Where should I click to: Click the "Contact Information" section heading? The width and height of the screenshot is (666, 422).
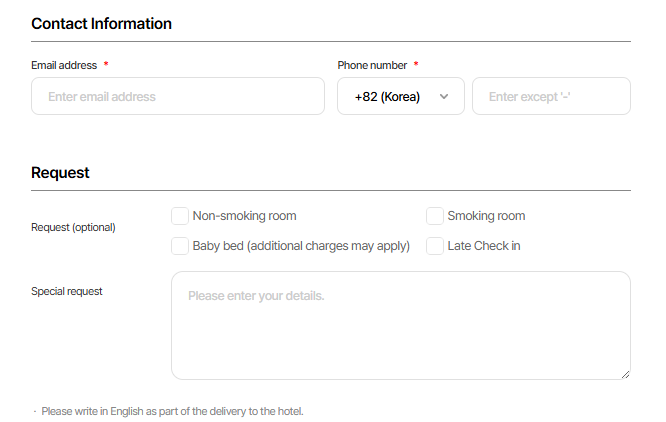click(101, 24)
